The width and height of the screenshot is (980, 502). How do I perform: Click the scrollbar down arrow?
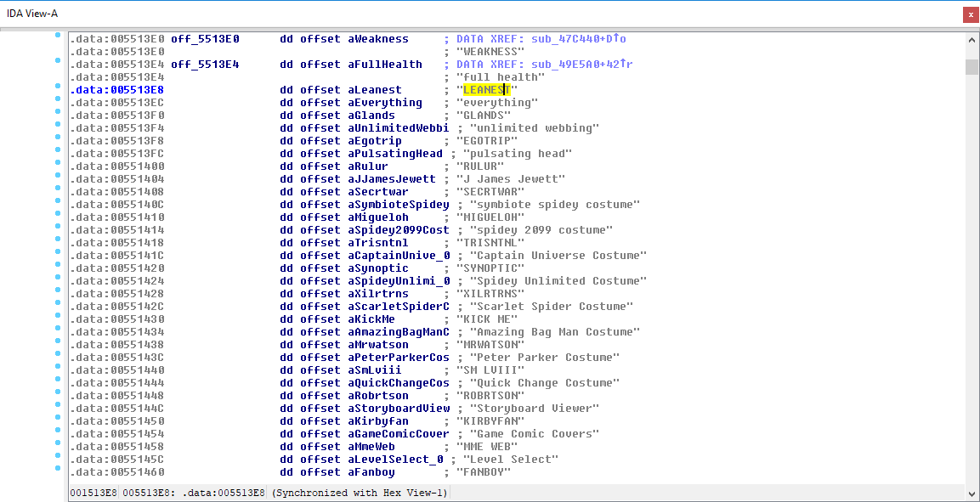[x=972, y=494]
